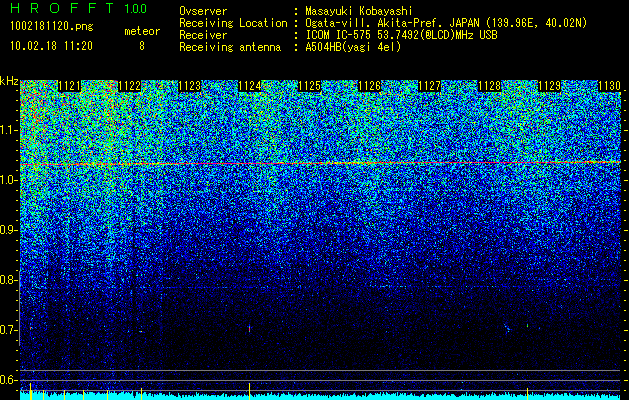Click the 1128 time marker

click(490, 86)
